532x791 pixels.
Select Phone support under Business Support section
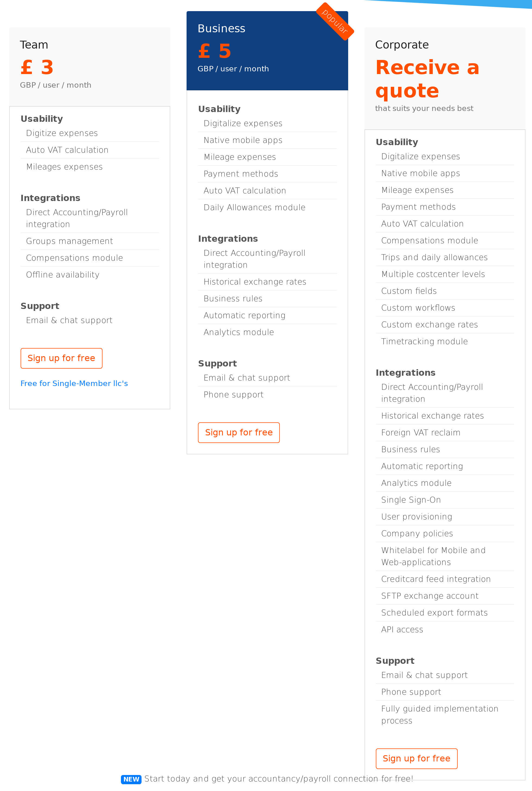click(x=233, y=394)
